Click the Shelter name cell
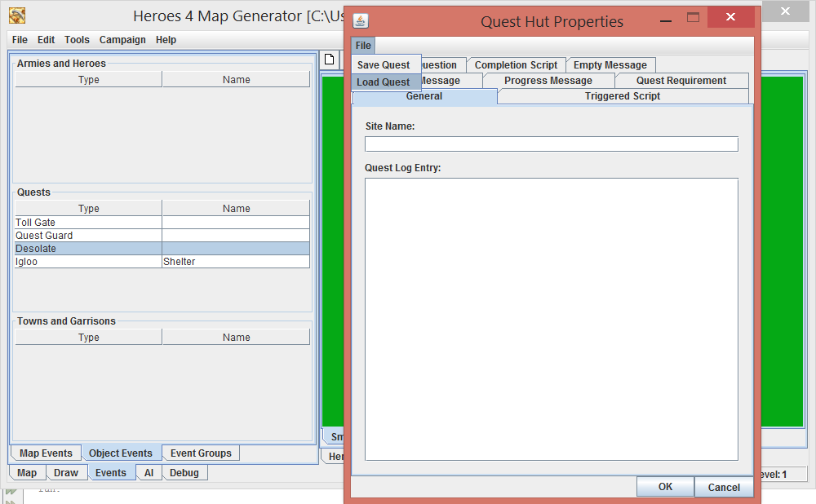Image resolution: width=816 pixels, height=504 pixels. point(236,261)
